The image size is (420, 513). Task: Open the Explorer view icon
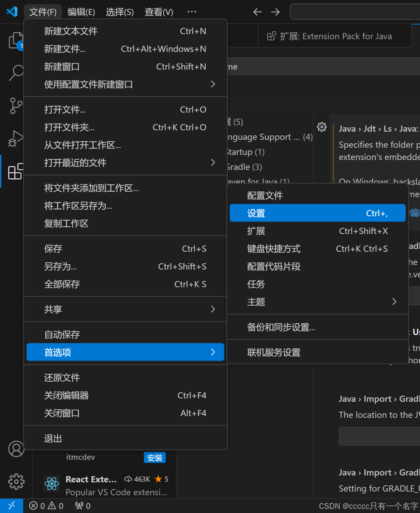[x=16, y=41]
